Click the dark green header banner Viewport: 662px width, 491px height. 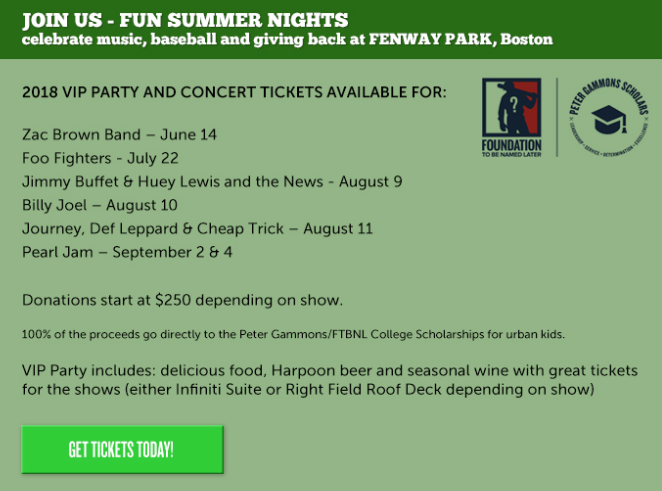[x=331, y=29]
